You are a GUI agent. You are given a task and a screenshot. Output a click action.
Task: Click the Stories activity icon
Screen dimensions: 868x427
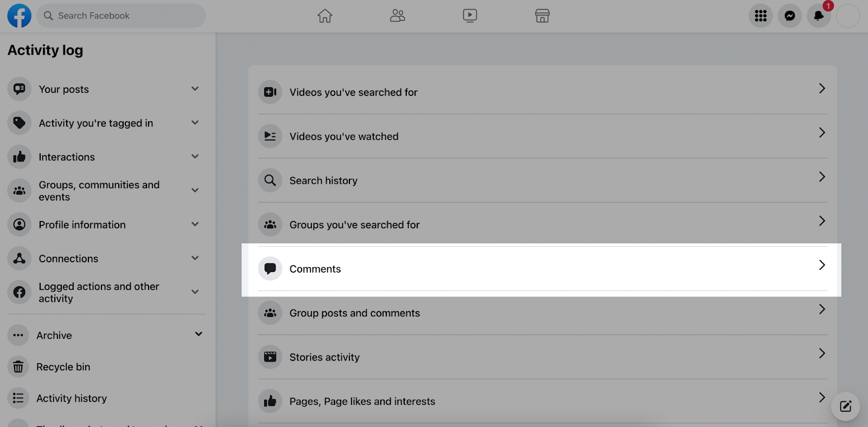click(x=270, y=357)
